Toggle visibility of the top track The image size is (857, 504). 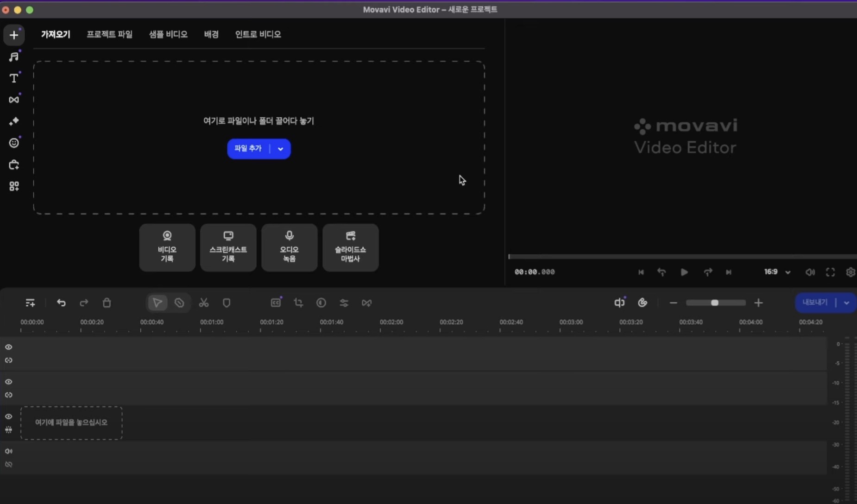[9, 347]
